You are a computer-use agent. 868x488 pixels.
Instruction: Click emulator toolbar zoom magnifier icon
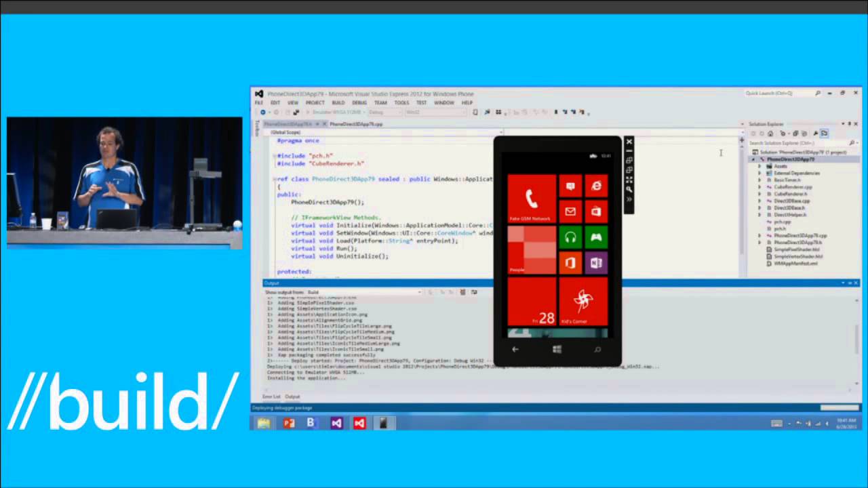point(629,189)
